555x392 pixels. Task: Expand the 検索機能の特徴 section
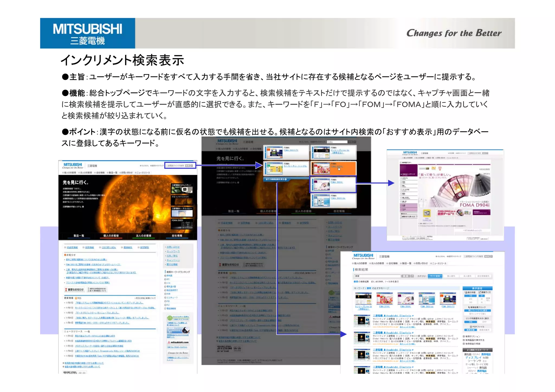473,344
